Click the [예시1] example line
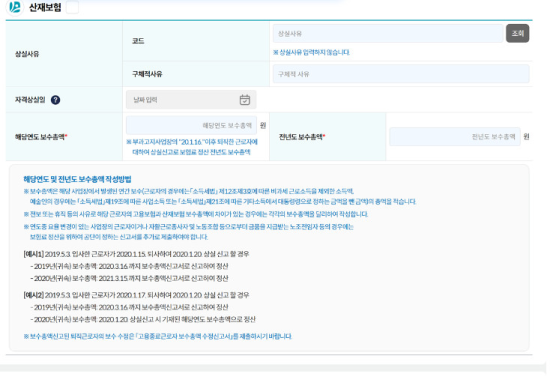550x385 pixels. [x=136, y=254]
